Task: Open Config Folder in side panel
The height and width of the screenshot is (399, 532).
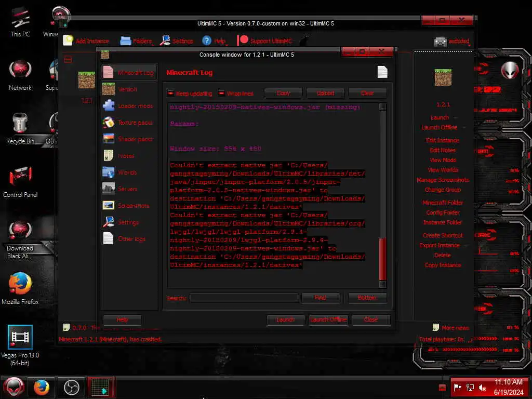Action: point(443,212)
